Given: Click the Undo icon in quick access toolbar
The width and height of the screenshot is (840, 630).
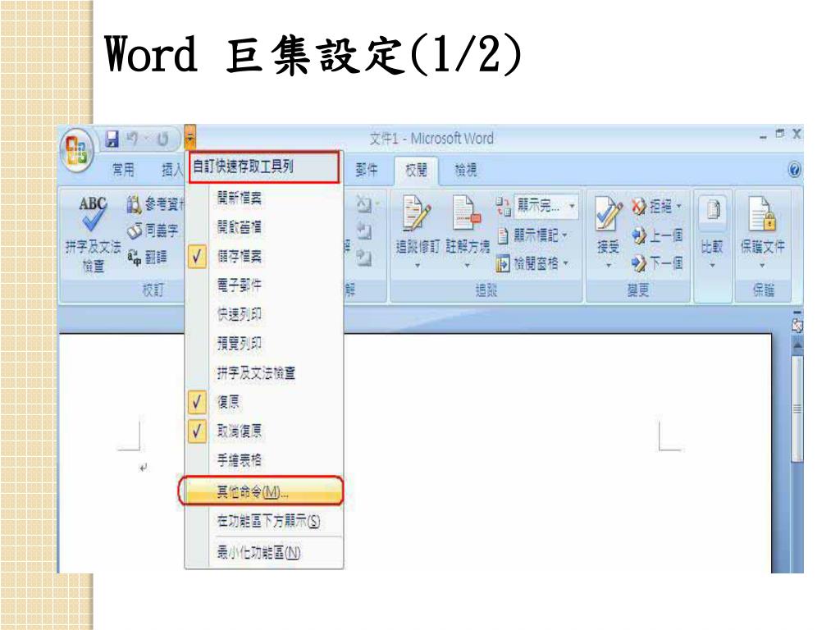Looking at the screenshot, I should pyautogui.click(x=134, y=139).
